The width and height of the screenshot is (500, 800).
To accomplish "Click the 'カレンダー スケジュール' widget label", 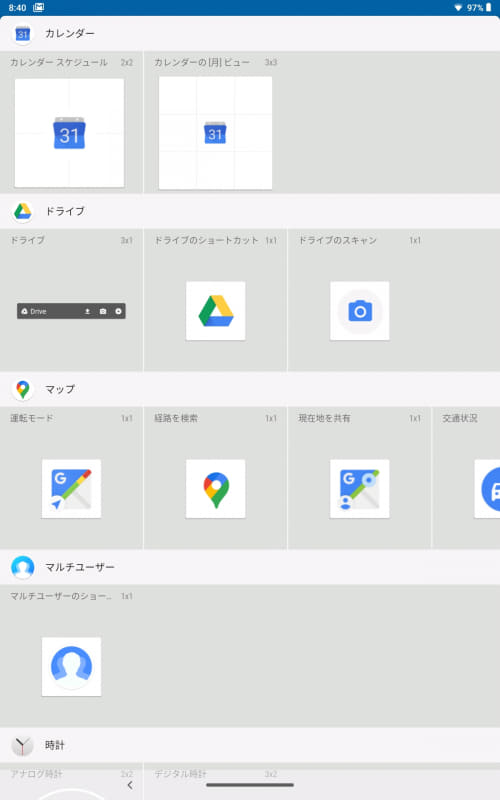I will coord(59,62).
